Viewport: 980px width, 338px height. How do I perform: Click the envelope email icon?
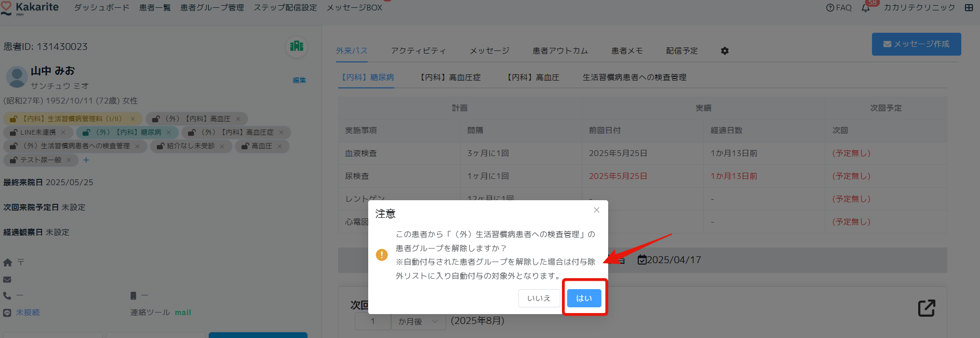click(x=7, y=280)
